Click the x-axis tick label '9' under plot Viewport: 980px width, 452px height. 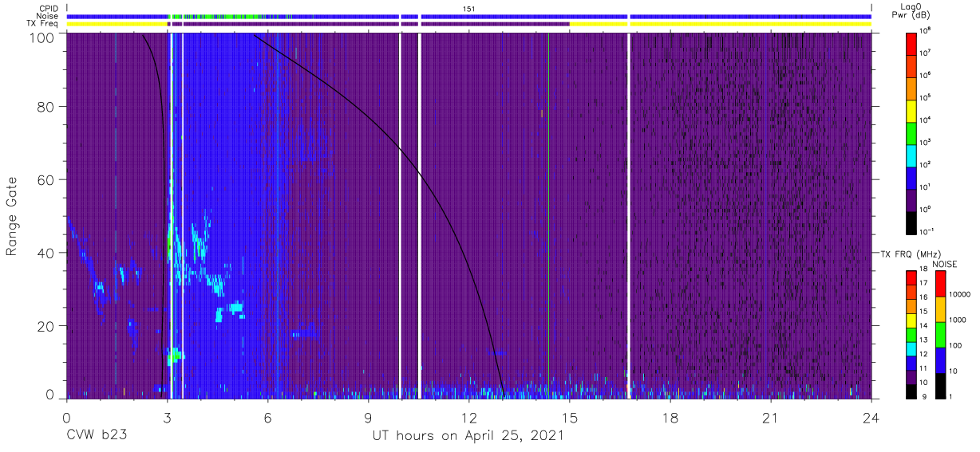pyautogui.click(x=368, y=416)
